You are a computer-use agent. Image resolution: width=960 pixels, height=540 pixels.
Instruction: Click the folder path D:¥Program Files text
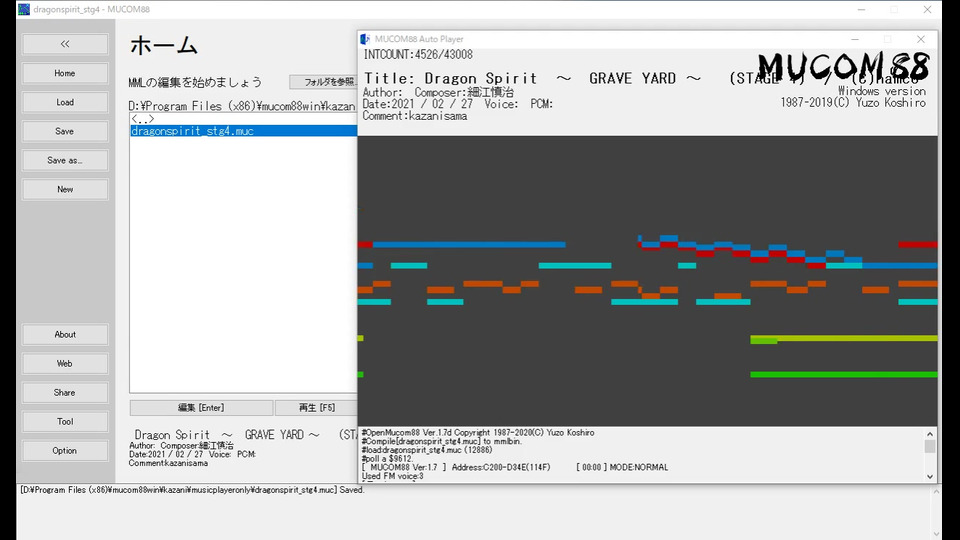coord(242,106)
